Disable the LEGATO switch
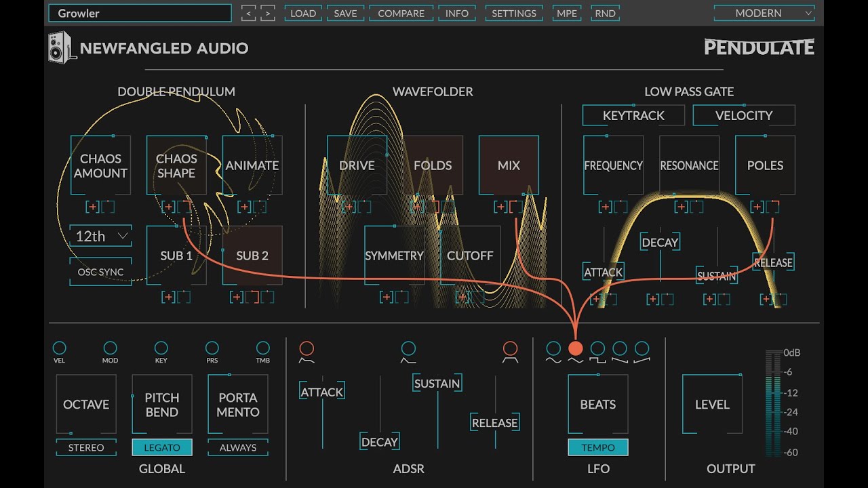The image size is (868, 488). [x=162, y=447]
